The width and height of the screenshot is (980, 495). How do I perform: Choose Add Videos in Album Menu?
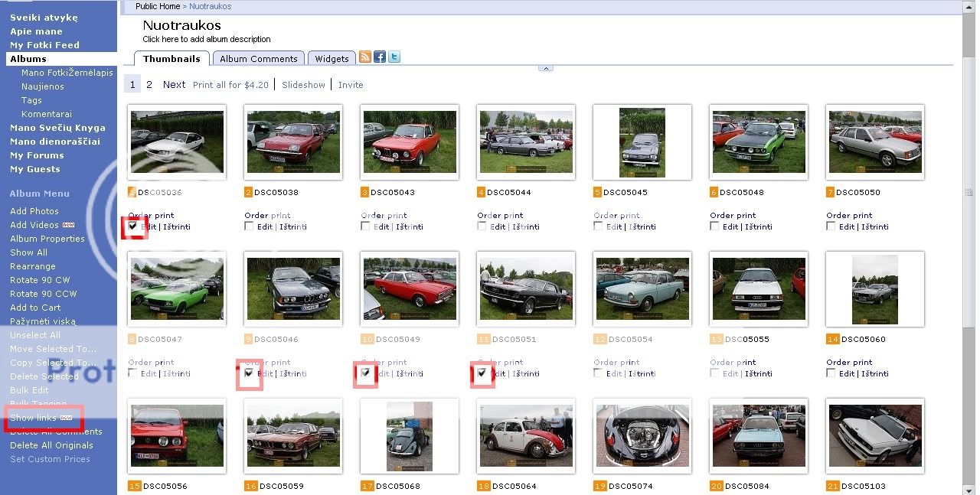point(34,225)
